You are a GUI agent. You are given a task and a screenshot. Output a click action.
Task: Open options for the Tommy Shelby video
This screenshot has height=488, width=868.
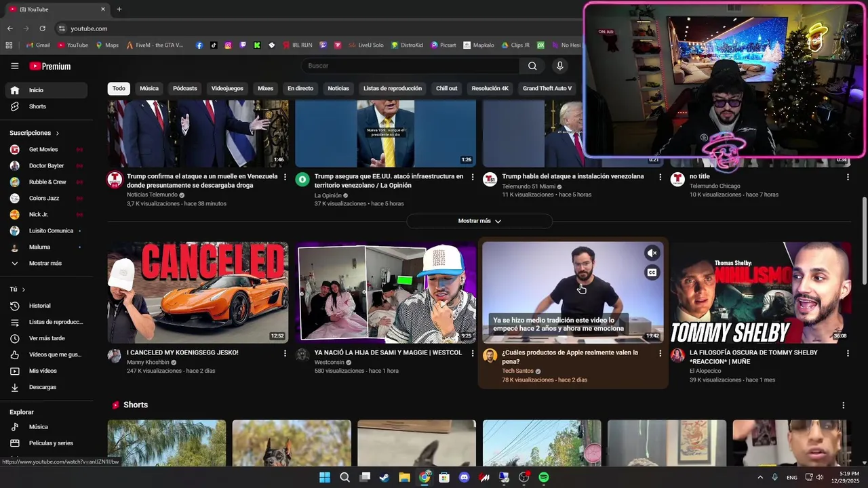click(848, 353)
